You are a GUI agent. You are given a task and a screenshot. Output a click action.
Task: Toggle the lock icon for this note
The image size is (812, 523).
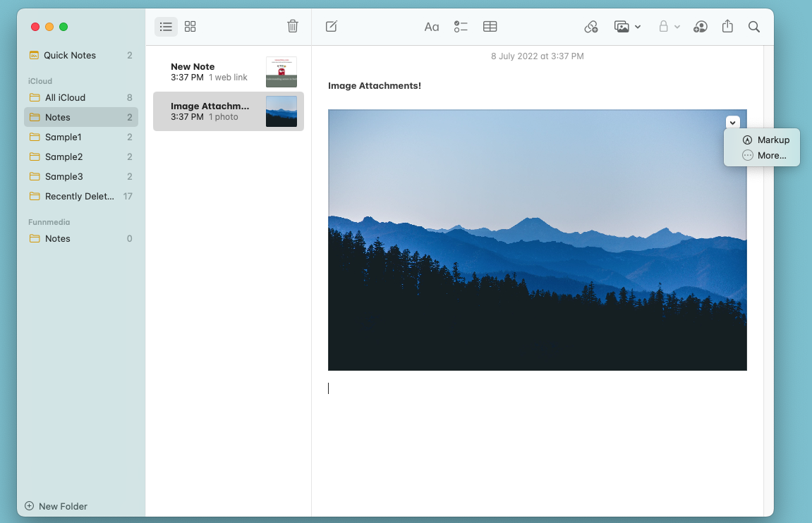click(664, 26)
